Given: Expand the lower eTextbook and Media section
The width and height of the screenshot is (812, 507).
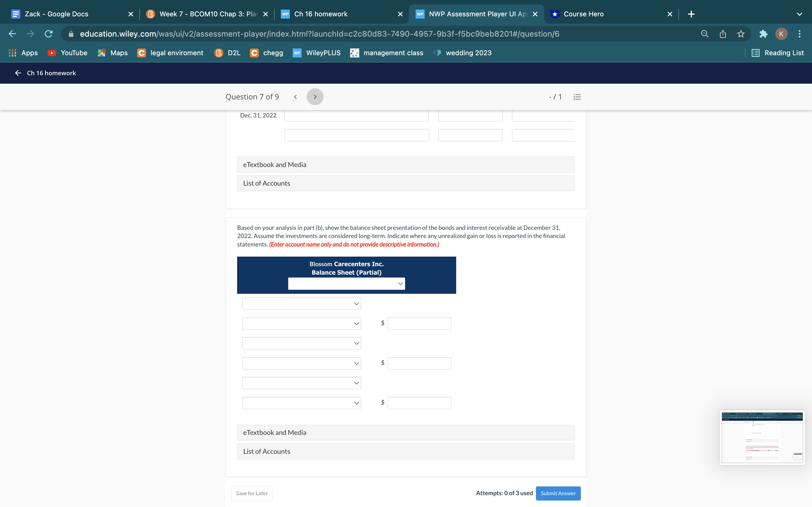Looking at the screenshot, I should (406, 433).
